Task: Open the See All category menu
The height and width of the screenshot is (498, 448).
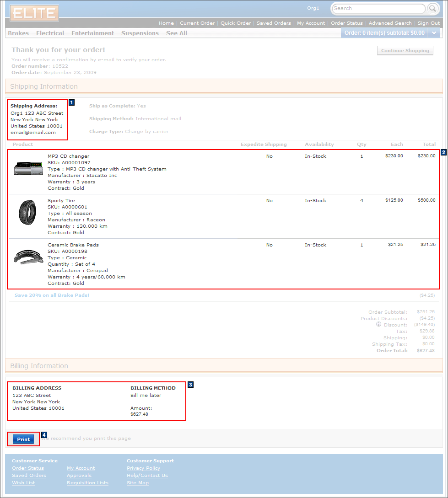Action: (176, 32)
